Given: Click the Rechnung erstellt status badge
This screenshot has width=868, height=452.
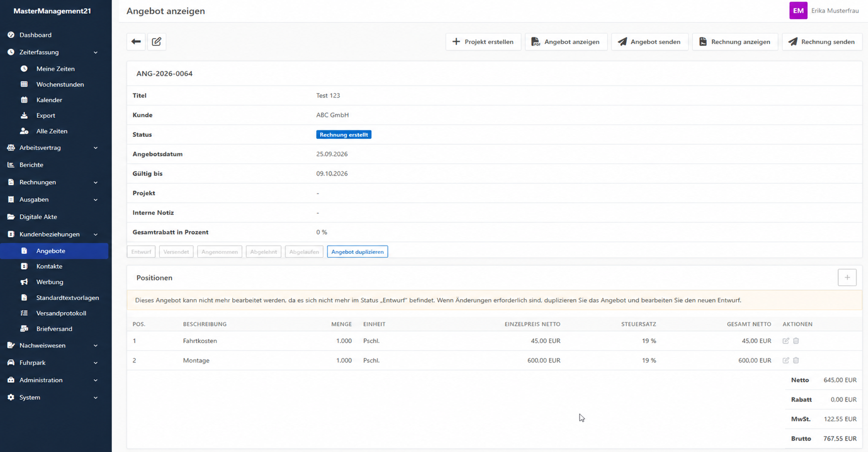Looking at the screenshot, I should pos(344,135).
